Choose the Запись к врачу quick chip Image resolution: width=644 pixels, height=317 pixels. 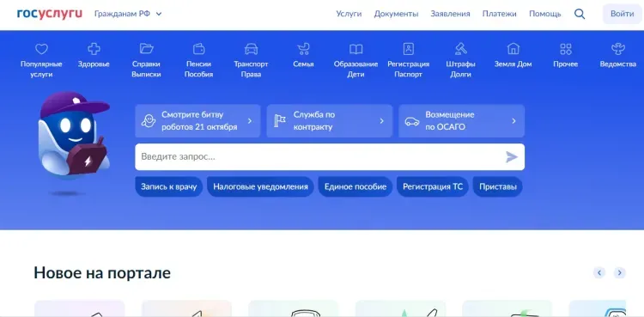pos(169,186)
